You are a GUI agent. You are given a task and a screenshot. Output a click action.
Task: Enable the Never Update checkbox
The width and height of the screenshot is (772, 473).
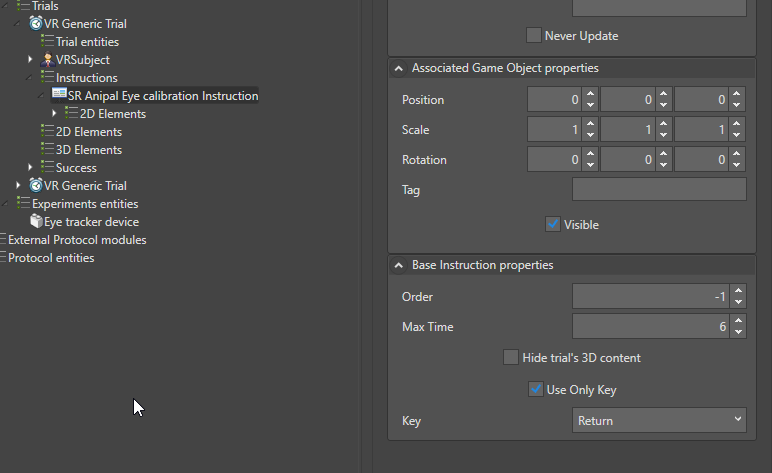pos(534,35)
